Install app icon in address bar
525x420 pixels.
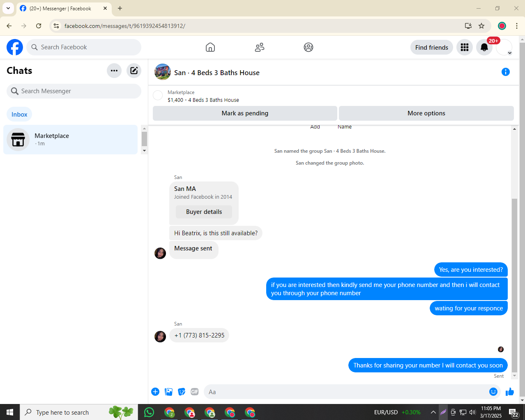click(468, 26)
